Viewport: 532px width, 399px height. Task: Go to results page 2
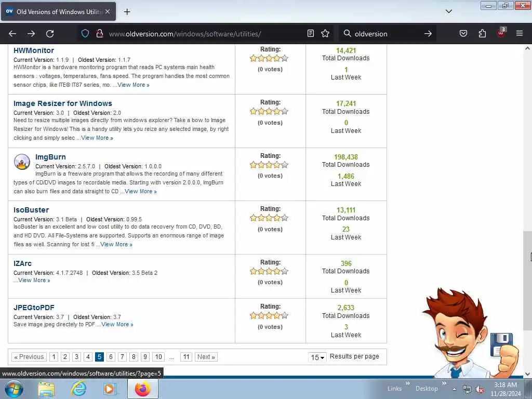pyautogui.click(x=65, y=357)
